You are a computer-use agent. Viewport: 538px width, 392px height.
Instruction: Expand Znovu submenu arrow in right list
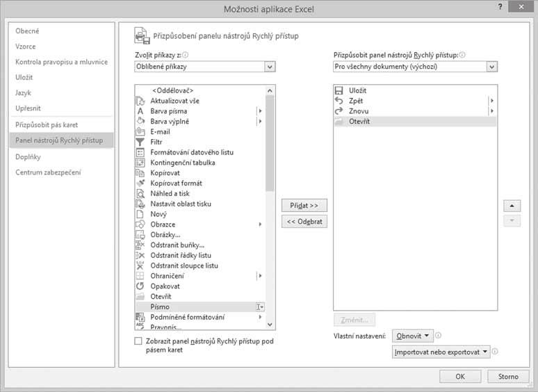pyautogui.click(x=492, y=111)
